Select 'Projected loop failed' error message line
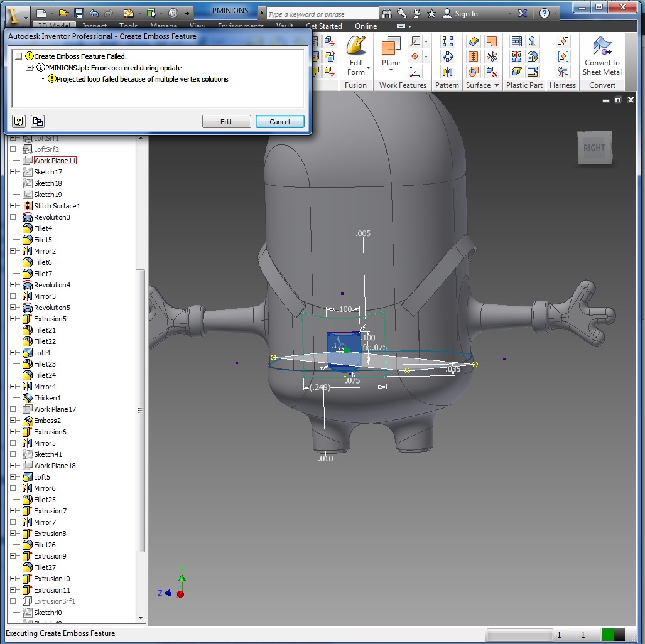This screenshot has width=645, height=644. [143, 79]
